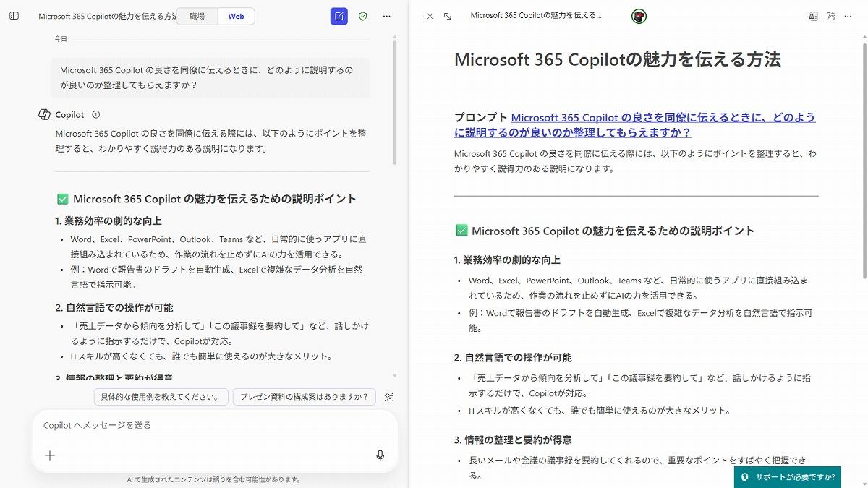The width and height of the screenshot is (868, 488).
Task: Open the green shield protection icon
Action: point(363,16)
